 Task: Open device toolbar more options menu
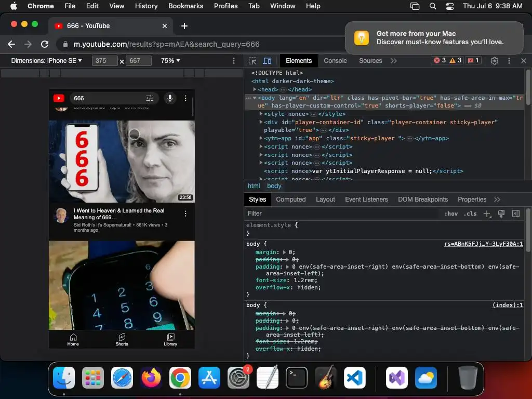(234, 61)
